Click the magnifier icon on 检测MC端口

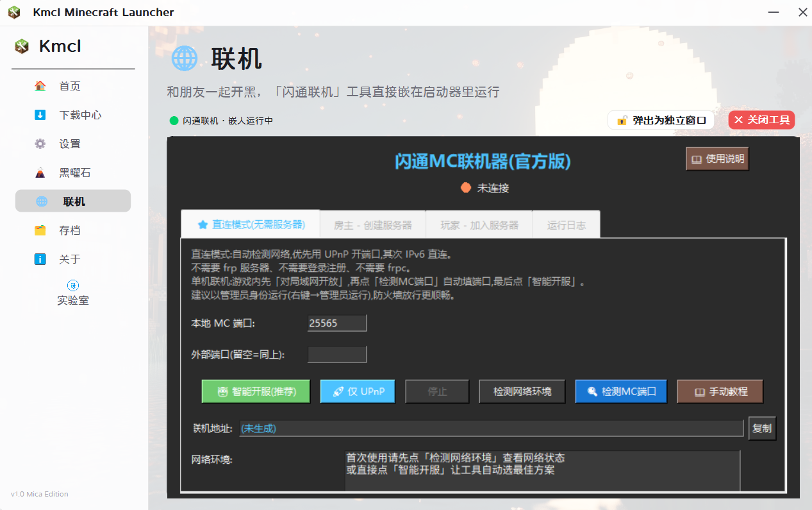592,391
